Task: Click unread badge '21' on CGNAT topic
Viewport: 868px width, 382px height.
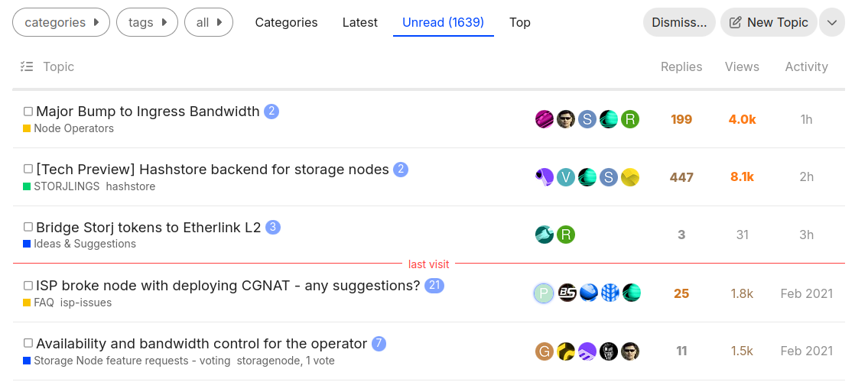Action: pyautogui.click(x=435, y=286)
